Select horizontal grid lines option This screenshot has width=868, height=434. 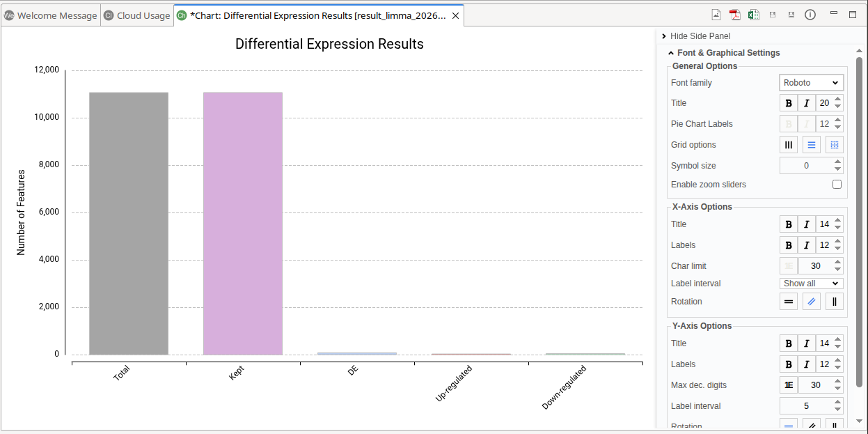(x=812, y=145)
